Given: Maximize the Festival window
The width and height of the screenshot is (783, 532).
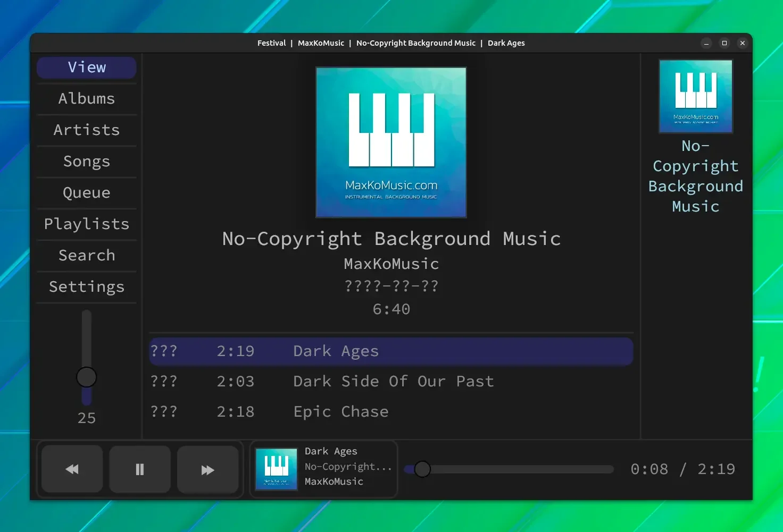Looking at the screenshot, I should (724, 43).
